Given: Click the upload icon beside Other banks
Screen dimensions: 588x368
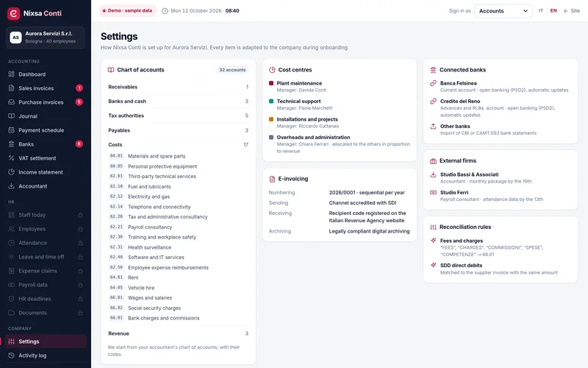Looking at the screenshot, I should pyautogui.click(x=433, y=126).
